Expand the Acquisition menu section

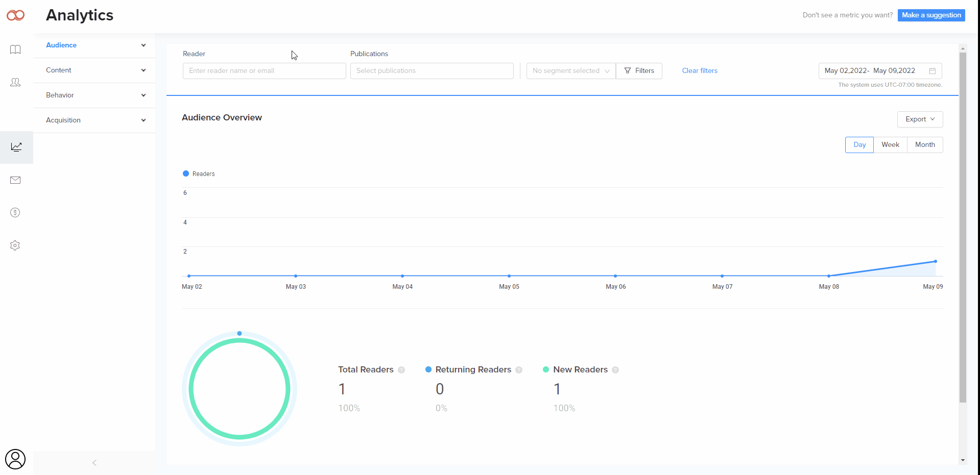[x=94, y=120]
